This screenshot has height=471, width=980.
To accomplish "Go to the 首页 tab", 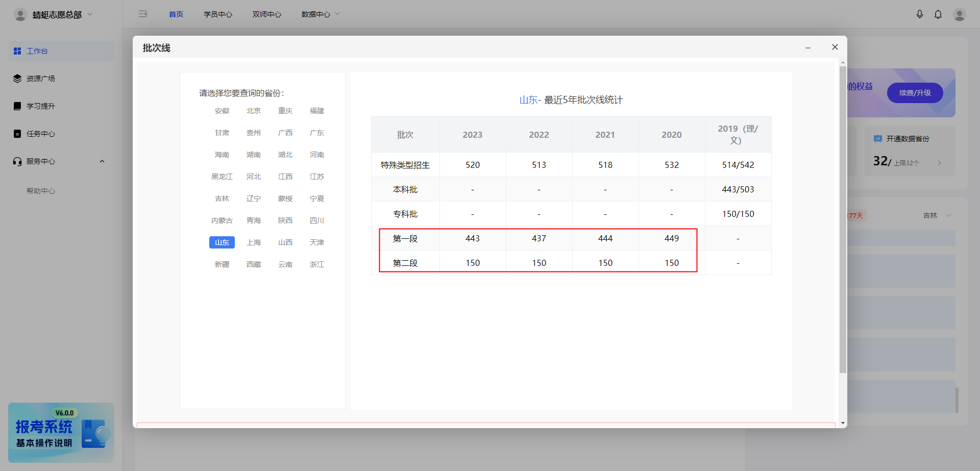I will pyautogui.click(x=176, y=14).
